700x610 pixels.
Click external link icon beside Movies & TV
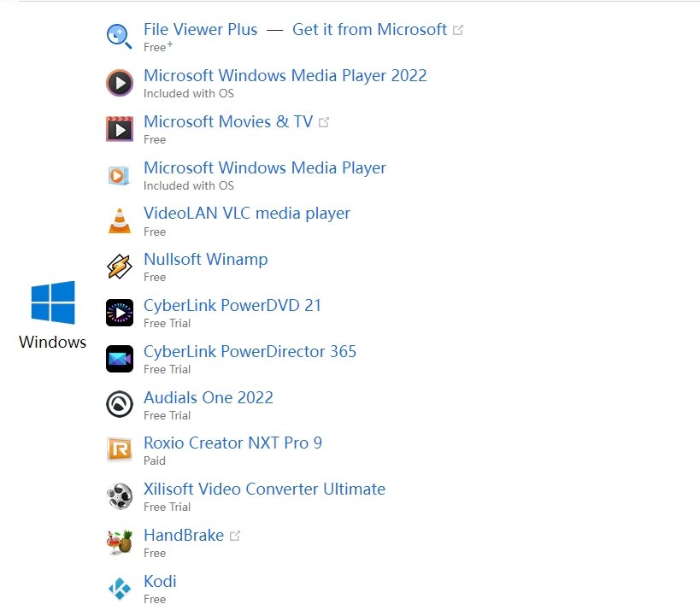pyautogui.click(x=324, y=122)
